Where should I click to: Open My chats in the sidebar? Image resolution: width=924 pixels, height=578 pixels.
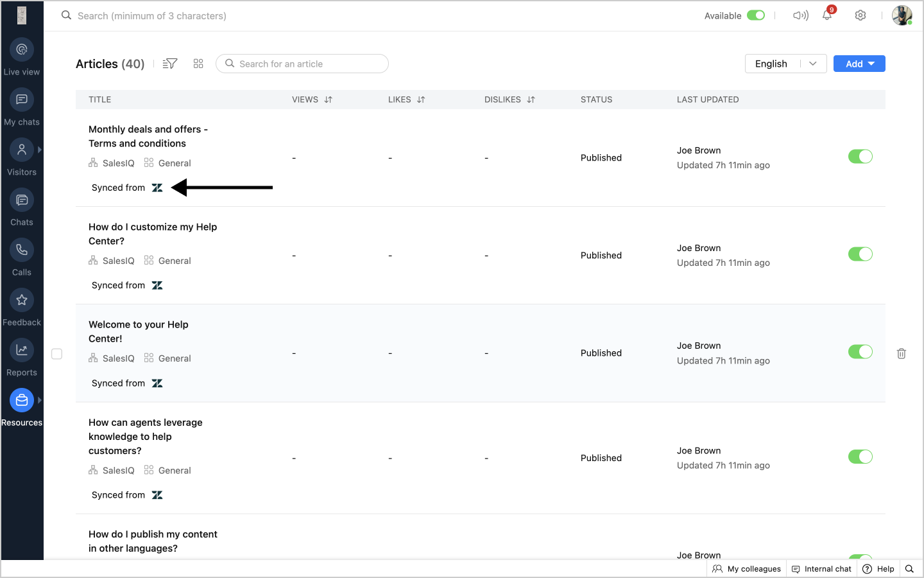pyautogui.click(x=22, y=100)
